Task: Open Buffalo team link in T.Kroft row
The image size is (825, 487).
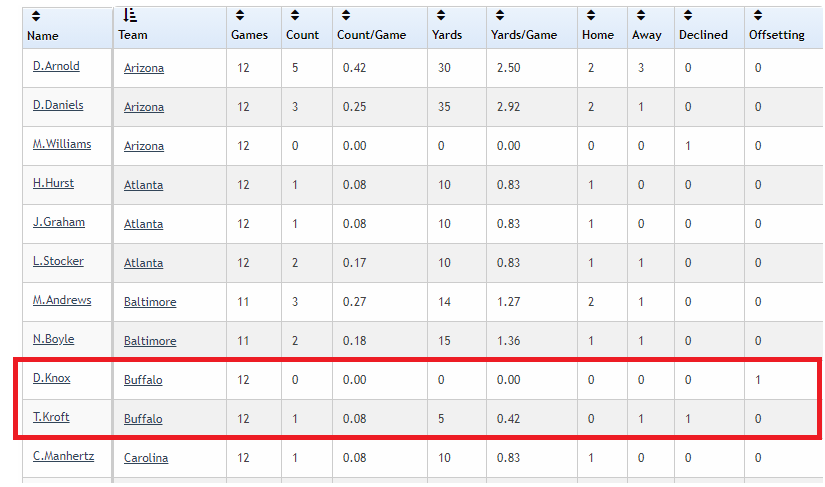Action: 143,419
